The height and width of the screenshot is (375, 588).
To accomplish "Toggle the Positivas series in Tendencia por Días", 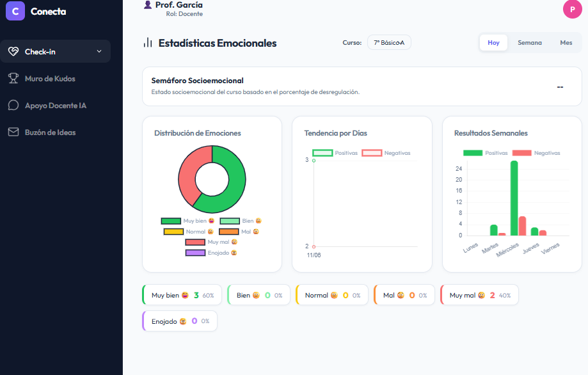I will (335, 153).
